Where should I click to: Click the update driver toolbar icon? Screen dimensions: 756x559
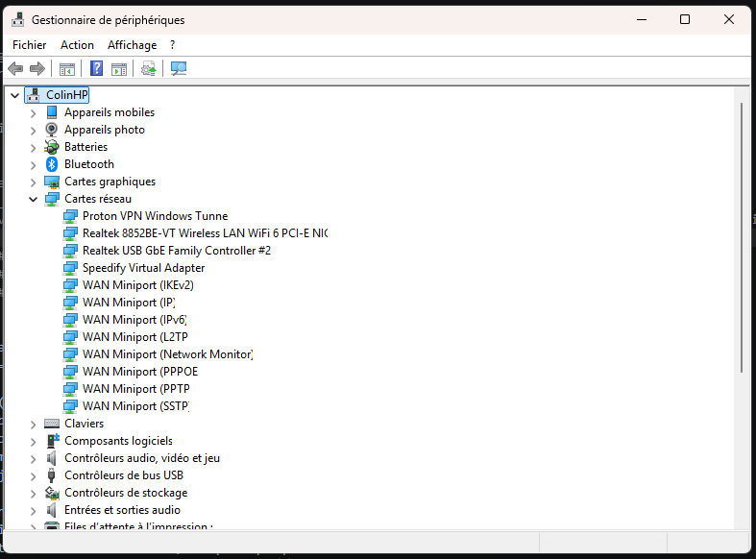pyautogui.click(x=149, y=69)
